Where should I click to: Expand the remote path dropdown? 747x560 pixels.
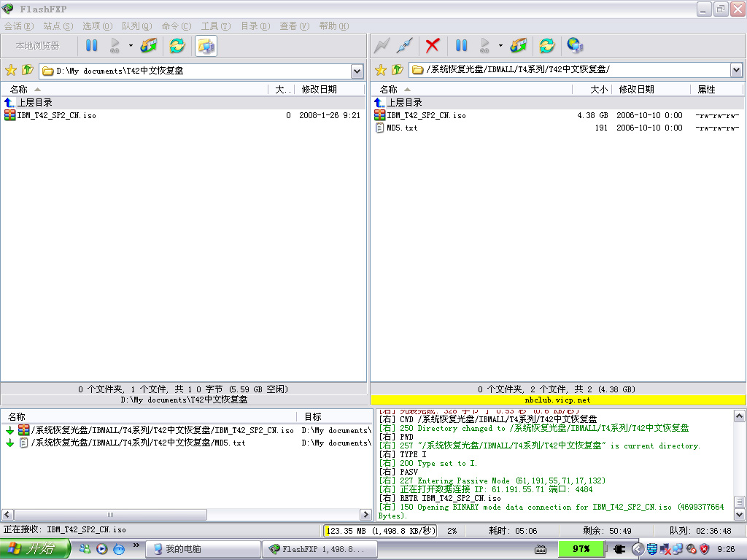(x=736, y=71)
